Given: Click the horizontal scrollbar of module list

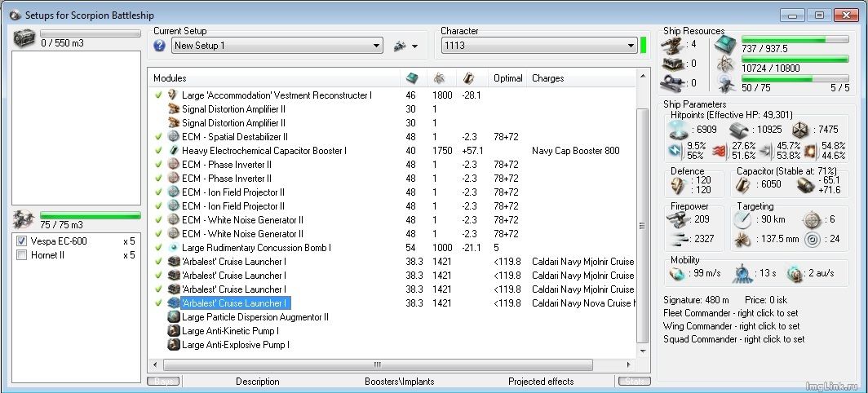Looking at the screenshot, I should click(x=378, y=364).
